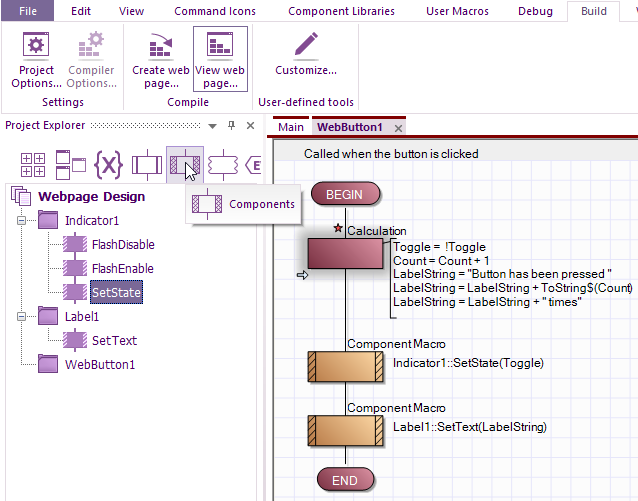Click the Label1::SetText(LabelString) label text
This screenshot has height=501, width=638.
click(x=470, y=427)
